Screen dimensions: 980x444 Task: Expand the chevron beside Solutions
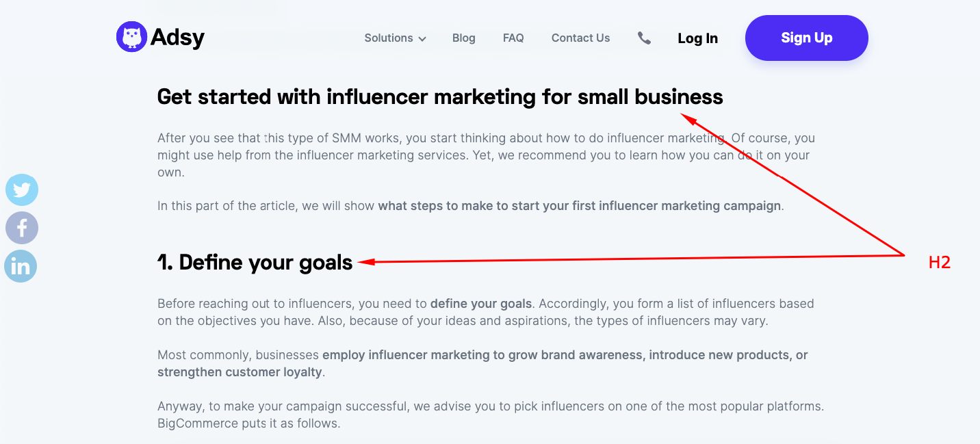[x=422, y=39]
